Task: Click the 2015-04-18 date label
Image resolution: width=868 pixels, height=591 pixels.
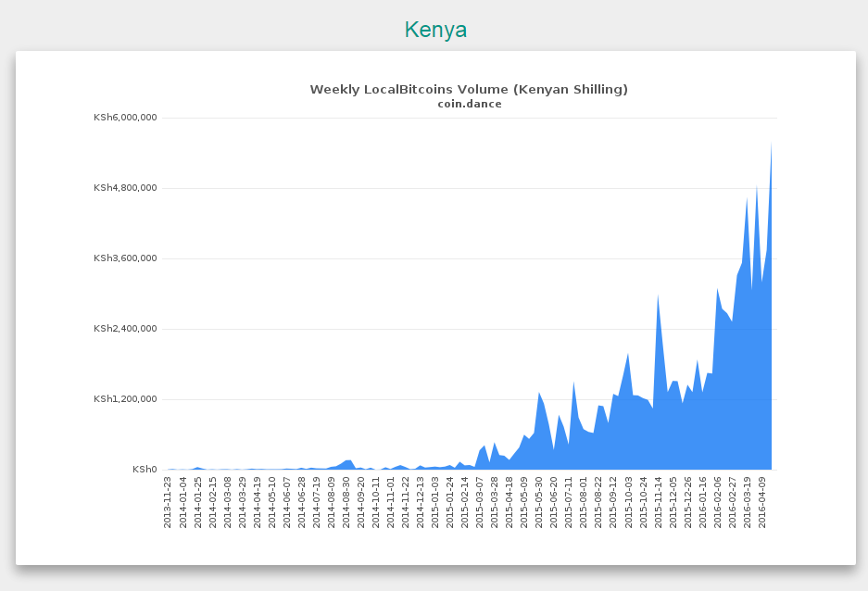Action: tap(509, 502)
